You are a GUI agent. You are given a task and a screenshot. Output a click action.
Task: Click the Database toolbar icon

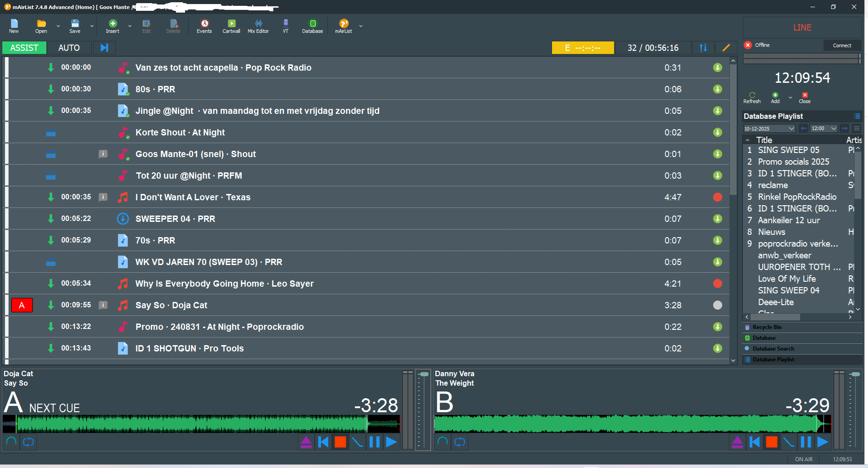[312, 26]
